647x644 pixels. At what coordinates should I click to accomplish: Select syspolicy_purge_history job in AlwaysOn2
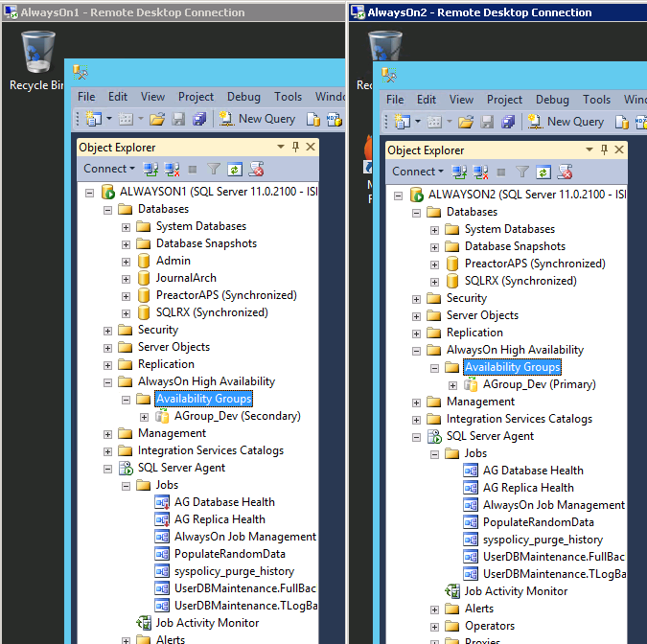pyautogui.click(x=543, y=540)
